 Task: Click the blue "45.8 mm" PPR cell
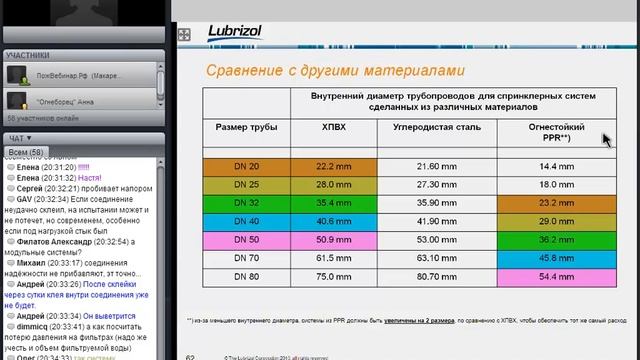(556, 258)
